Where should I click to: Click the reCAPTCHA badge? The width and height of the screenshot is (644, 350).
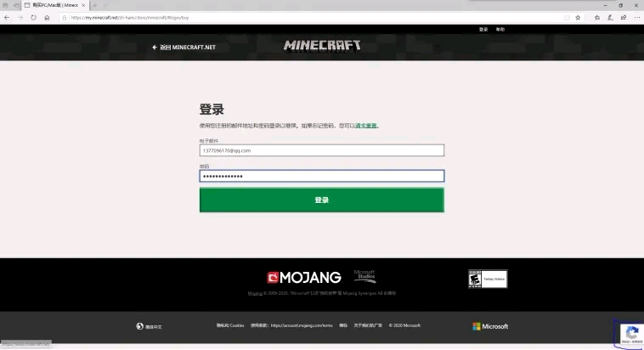click(631, 334)
